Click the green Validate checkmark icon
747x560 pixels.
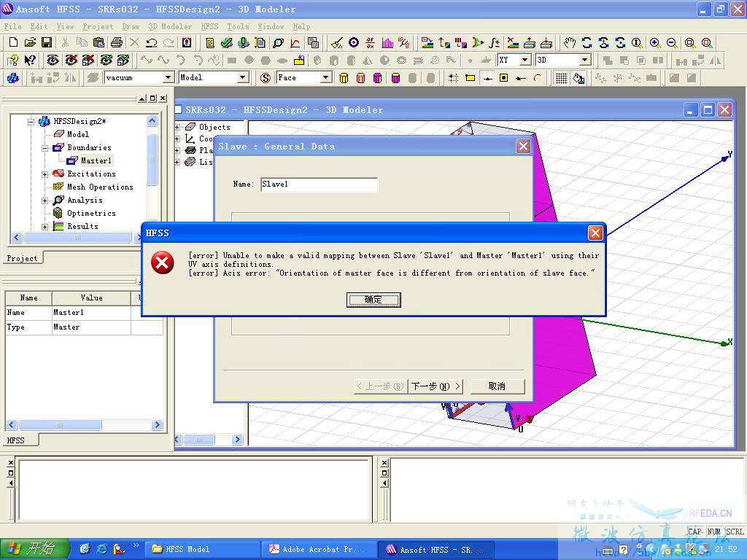226,42
